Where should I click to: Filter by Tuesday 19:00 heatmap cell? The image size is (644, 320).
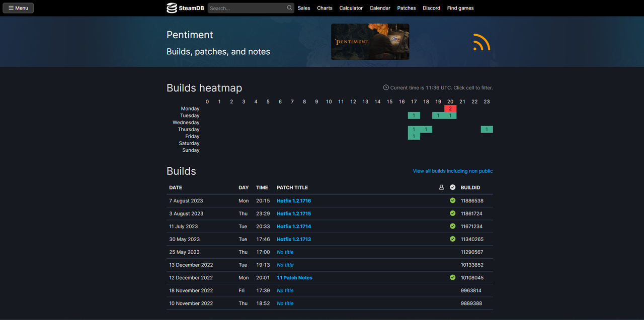(x=438, y=116)
